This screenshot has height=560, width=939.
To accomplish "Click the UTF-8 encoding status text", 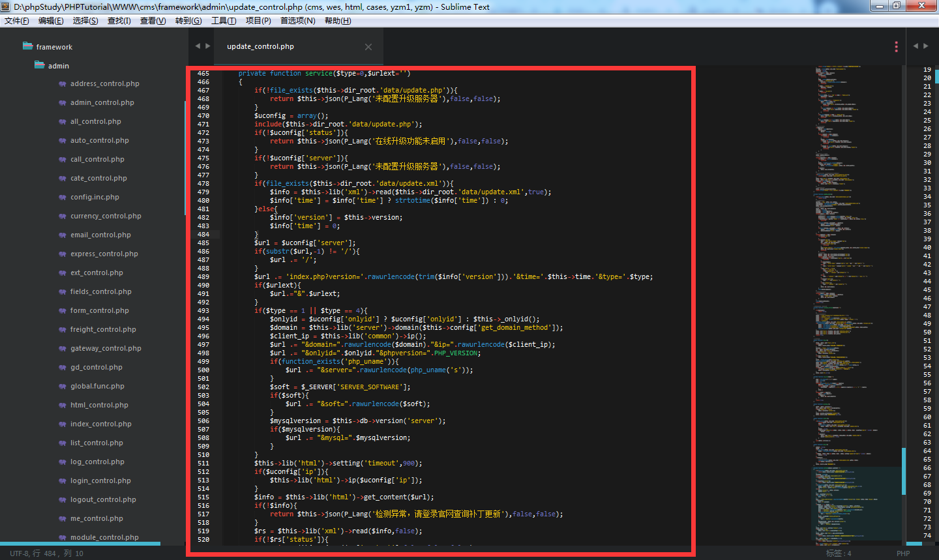I will [18, 553].
